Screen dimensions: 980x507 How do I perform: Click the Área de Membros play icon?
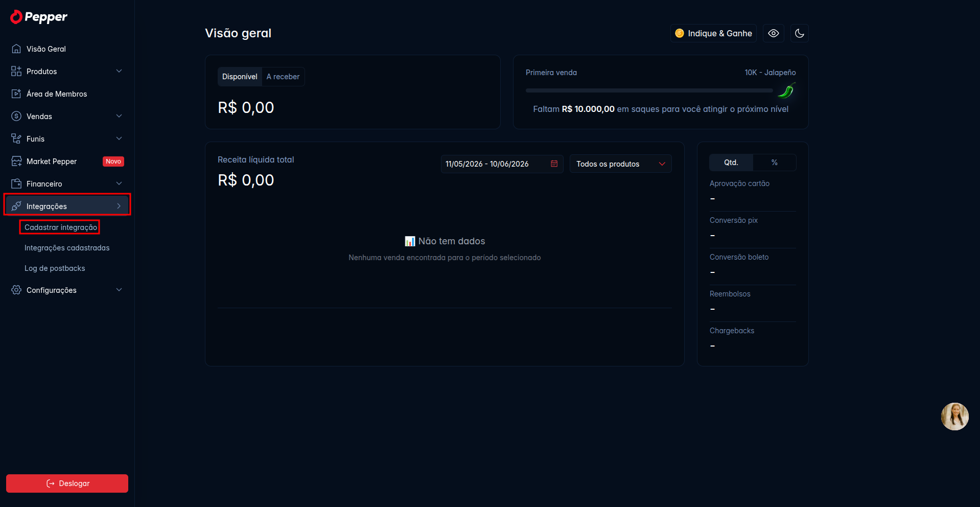tap(16, 94)
